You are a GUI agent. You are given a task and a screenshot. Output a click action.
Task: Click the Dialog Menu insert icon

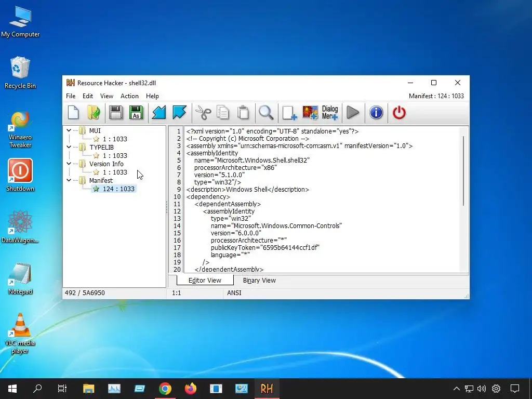330,113
